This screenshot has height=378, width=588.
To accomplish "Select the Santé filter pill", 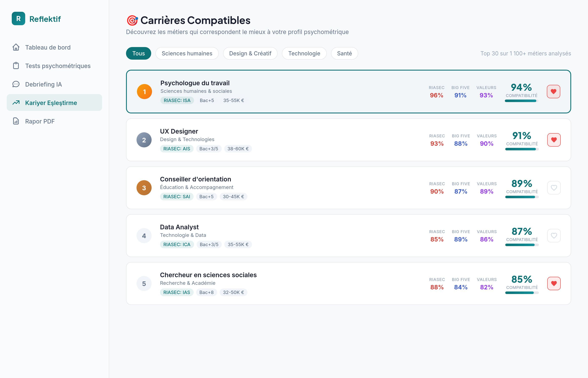I will point(344,53).
